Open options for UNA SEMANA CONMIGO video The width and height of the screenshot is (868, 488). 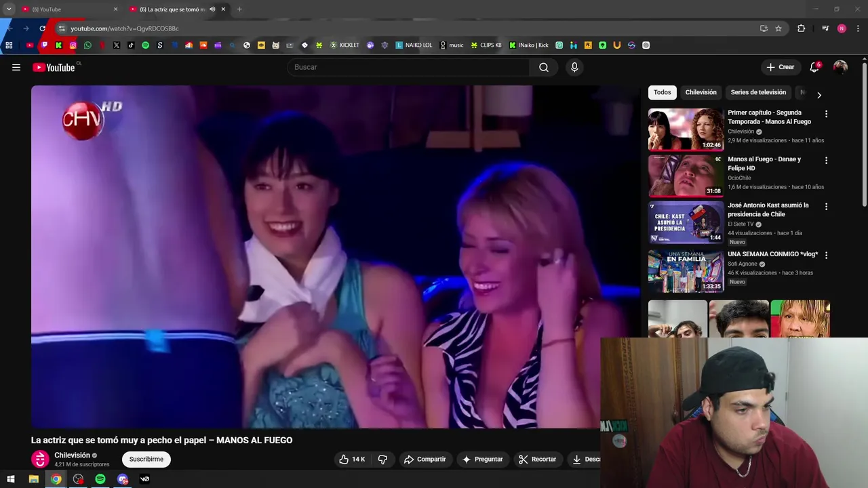click(826, 255)
